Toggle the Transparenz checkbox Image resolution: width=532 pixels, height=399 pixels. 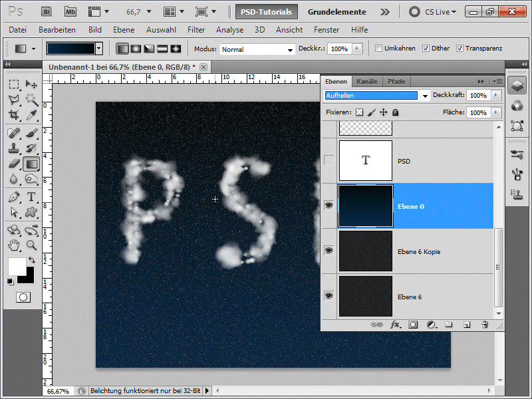(460, 49)
